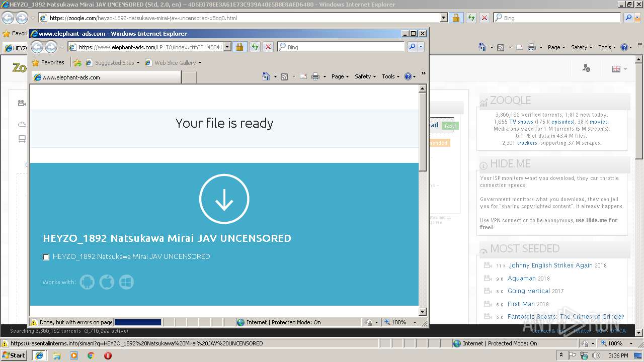Click popup status bar error warning icon
644x362 pixels.
click(x=34, y=322)
